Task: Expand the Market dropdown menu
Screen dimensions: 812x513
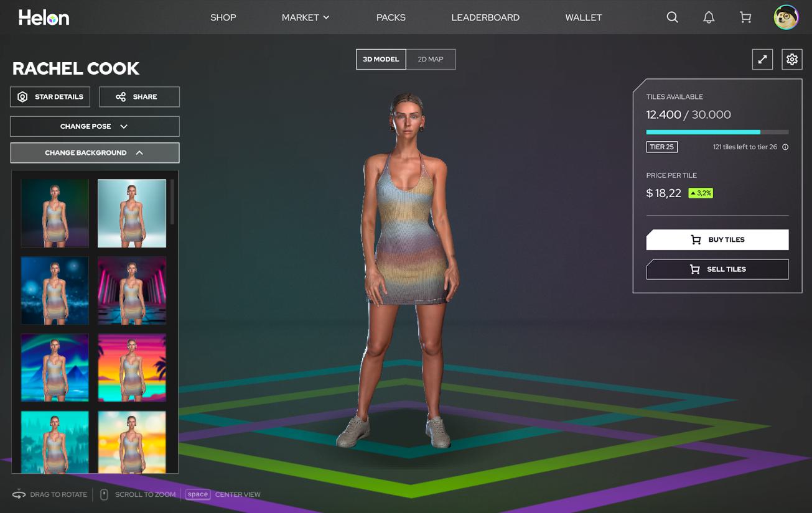Action: pos(305,17)
